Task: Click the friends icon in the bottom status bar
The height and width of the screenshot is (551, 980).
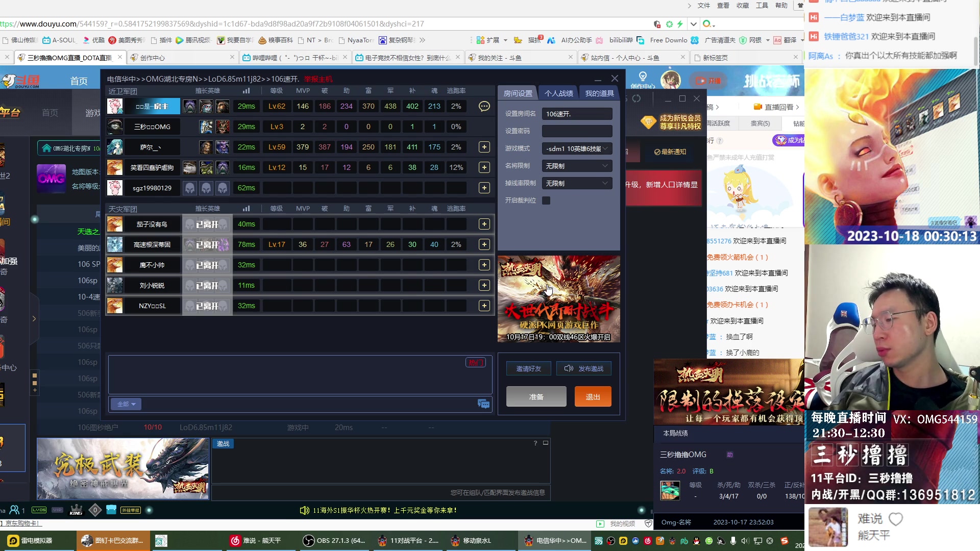Action: click(14, 510)
